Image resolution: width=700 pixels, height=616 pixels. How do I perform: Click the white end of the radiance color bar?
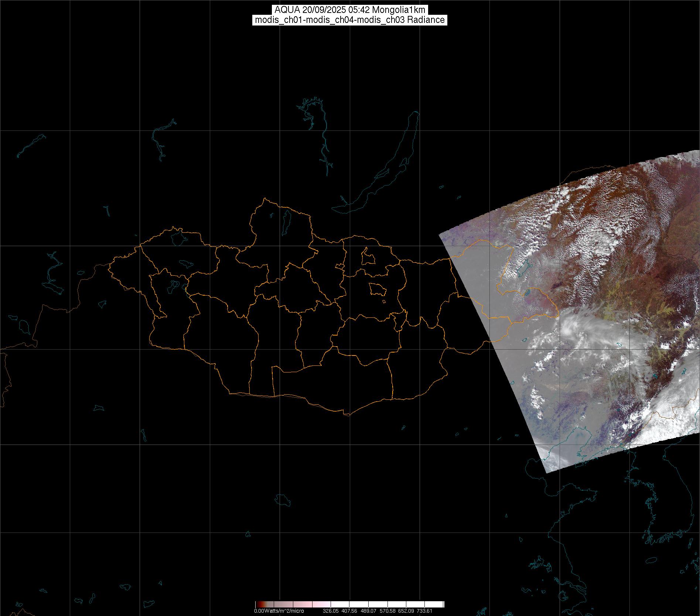(440, 604)
